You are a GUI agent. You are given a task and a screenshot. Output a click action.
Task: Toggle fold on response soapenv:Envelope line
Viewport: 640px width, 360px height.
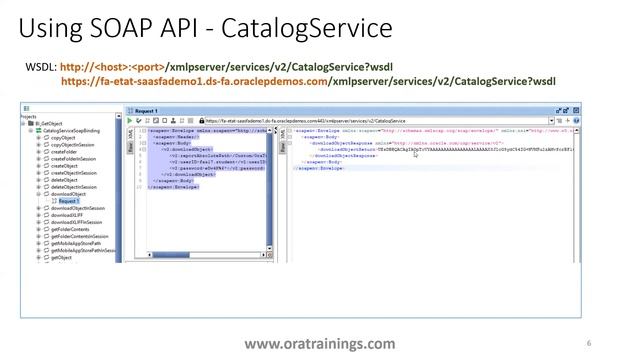tap(289, 131)
